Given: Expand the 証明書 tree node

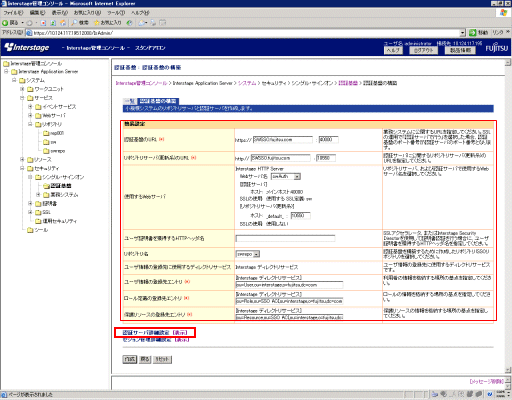Looking at the screenshot, I should click(x=30, y=203).
